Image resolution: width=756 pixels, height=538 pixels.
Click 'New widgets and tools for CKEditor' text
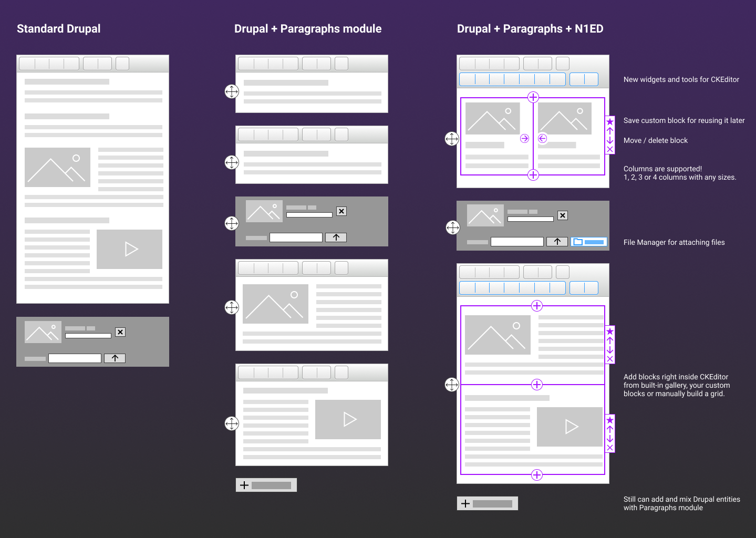click(681, 79)
